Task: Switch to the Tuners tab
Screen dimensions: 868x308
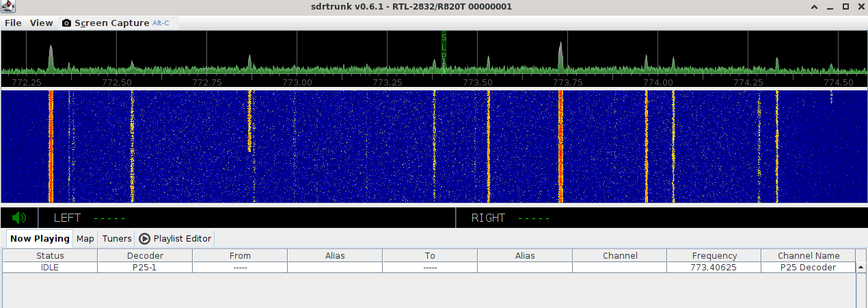Action: click(x=117, y=238)
